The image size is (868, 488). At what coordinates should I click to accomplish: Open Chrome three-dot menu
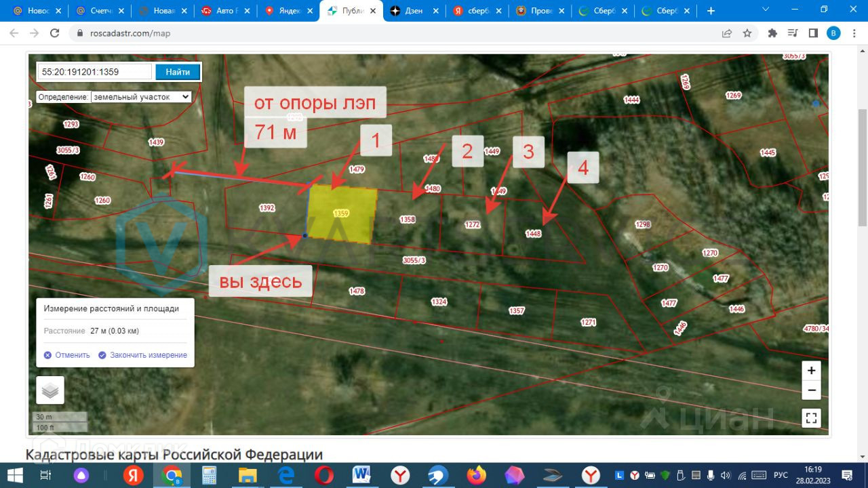[854, 33]
